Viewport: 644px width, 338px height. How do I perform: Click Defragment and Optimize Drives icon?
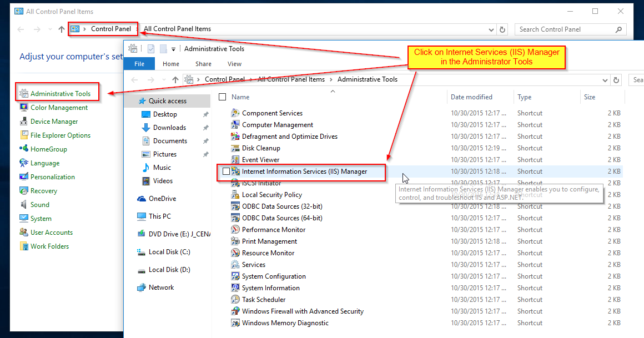coord(235,137)
